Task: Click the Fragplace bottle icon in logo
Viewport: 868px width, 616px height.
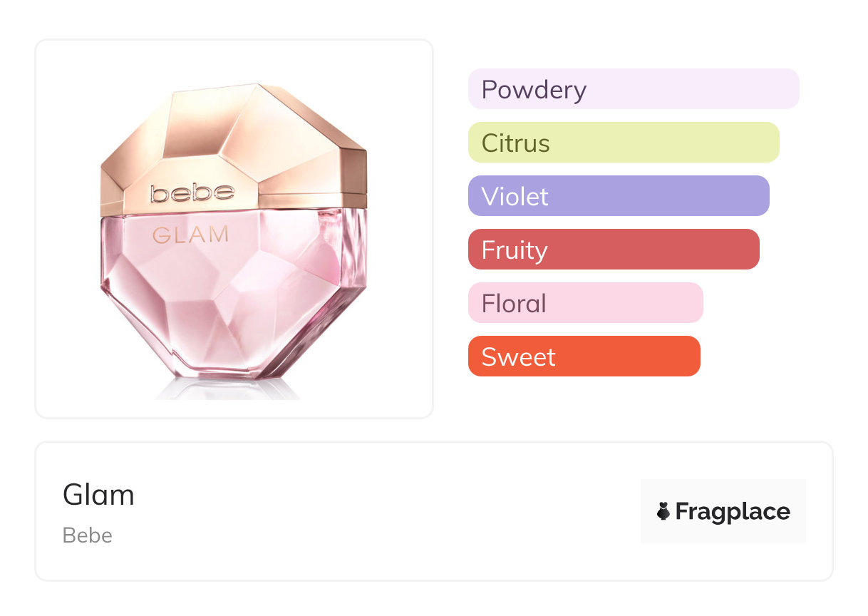Action: coord(663,511)
